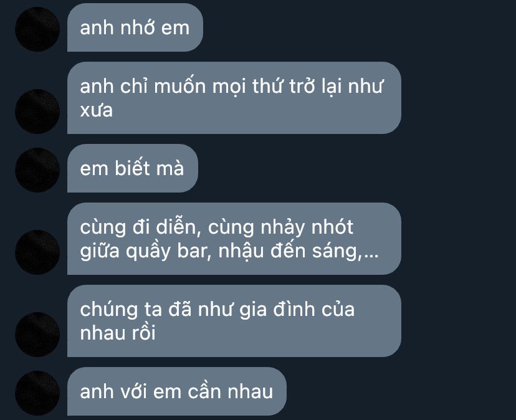
Task: Select the "em biết mà" message bubble
Action: point(132,168)
